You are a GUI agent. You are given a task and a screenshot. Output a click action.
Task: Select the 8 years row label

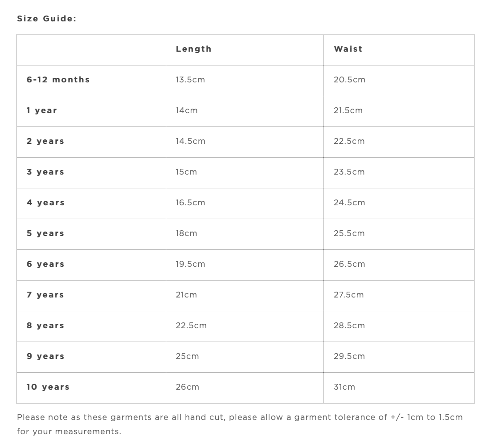(x=45, y=326)
